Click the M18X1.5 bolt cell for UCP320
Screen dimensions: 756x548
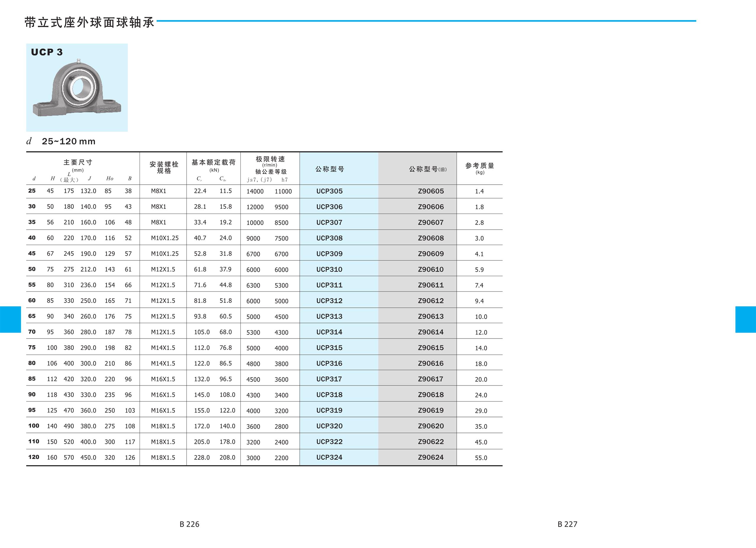click(x=163, y=426)
